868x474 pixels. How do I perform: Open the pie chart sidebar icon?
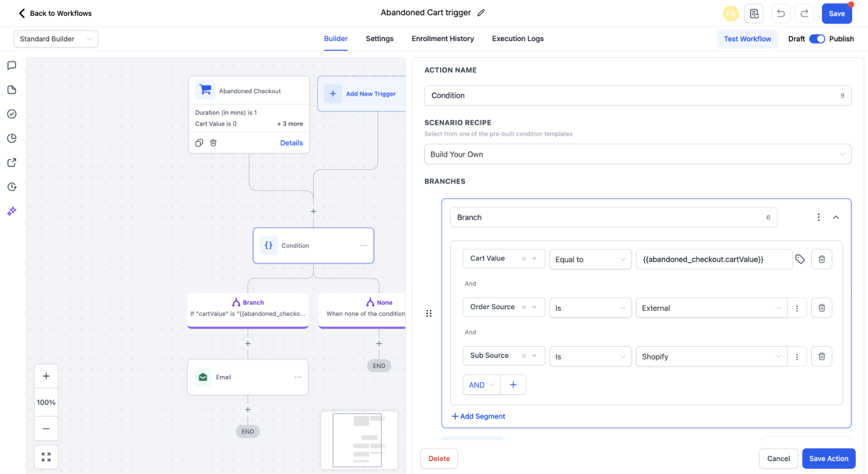click(x=12, y=138)
